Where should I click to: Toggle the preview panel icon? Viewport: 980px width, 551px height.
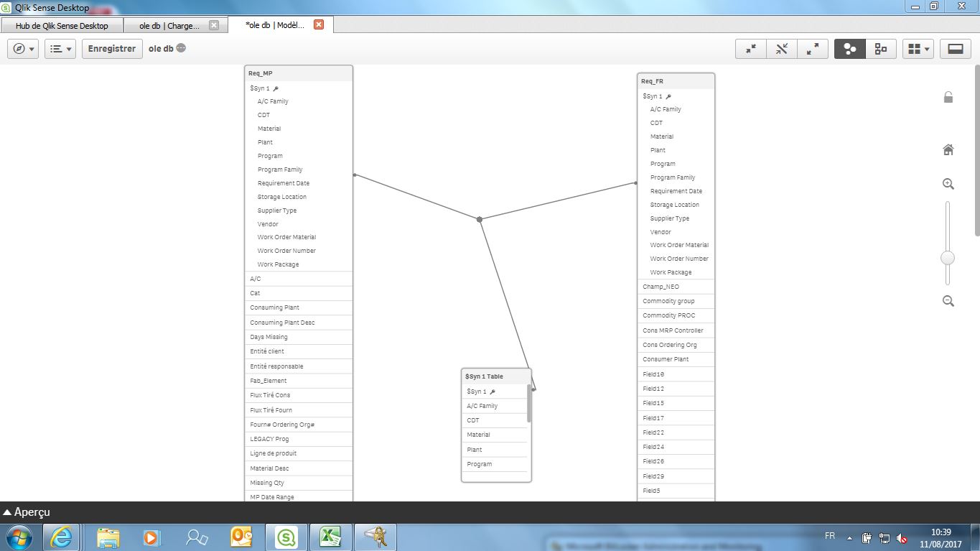[956, 49]
